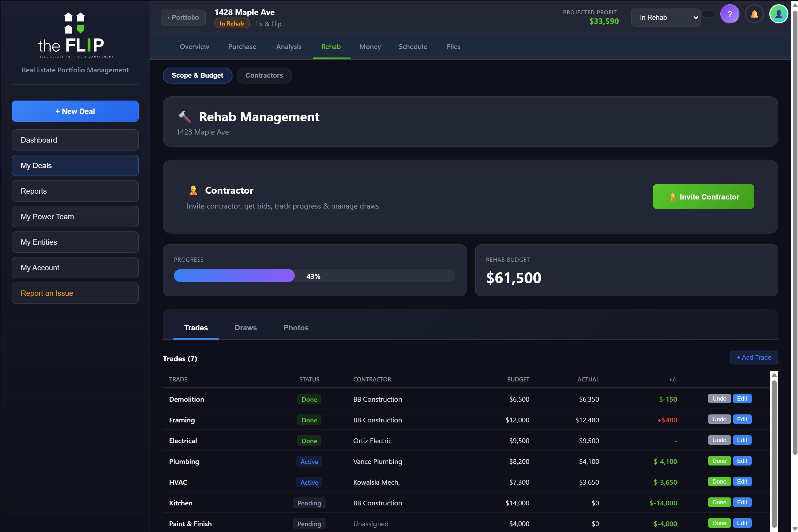This screenshot has width=798, height=532.
Task: Edit the Plumbing trade
Action: [742, 461]
